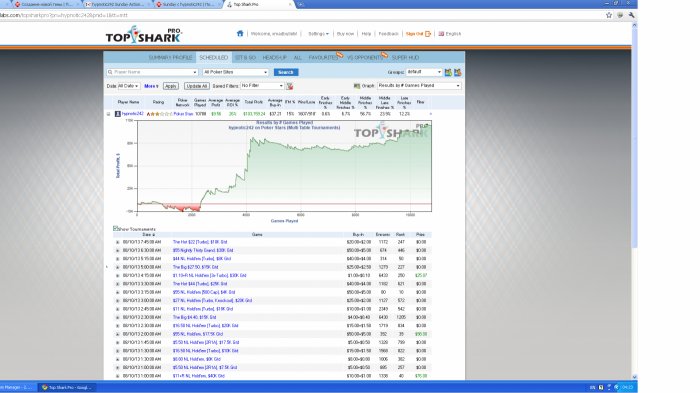The height and width of the screenshot is (393, 700).
Task: Click the hypnotic242 player avatar icon
Action: pos(118,114)
